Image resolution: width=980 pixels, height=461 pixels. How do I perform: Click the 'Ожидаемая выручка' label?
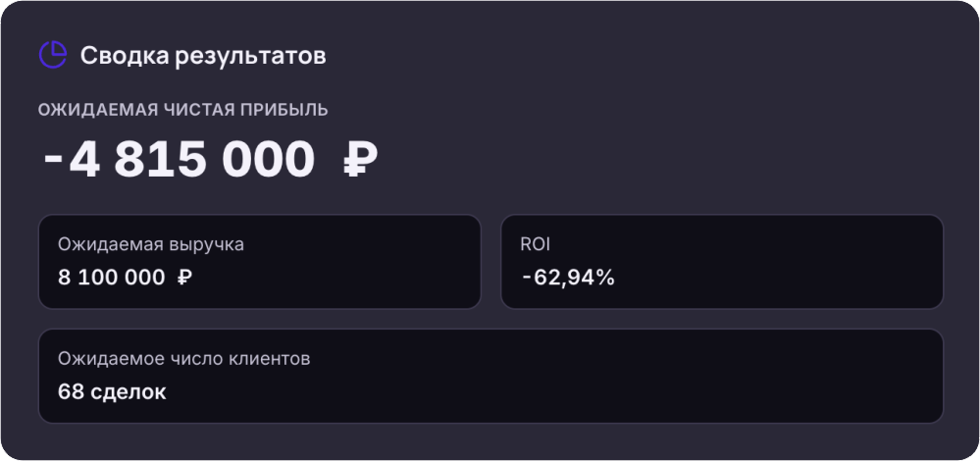click(150, 245)
